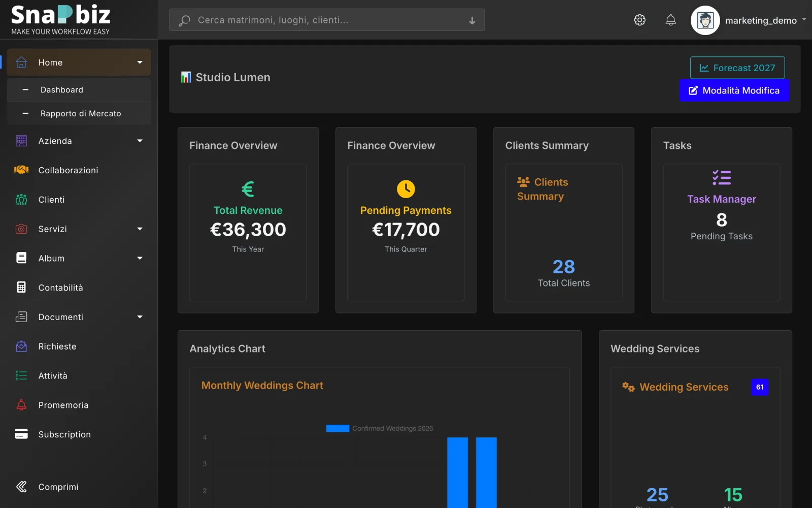Click the Documenti papers icon
The height and width of the screenshot is (508, 812).
[21, 317]
